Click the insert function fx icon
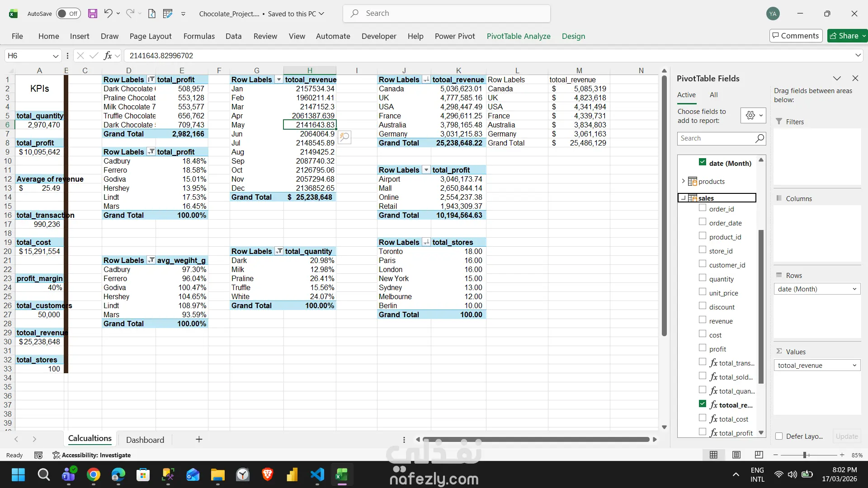This screenshot has width=868, height=488. pyautogui.click(x=108, y=56)
